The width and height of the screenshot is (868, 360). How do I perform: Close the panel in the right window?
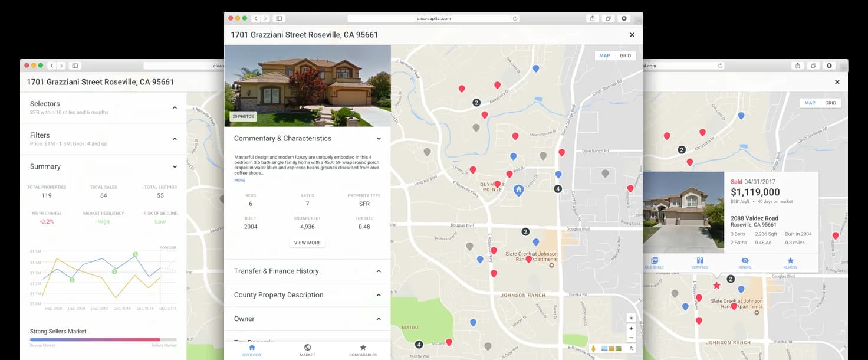(x=837, y=82)
